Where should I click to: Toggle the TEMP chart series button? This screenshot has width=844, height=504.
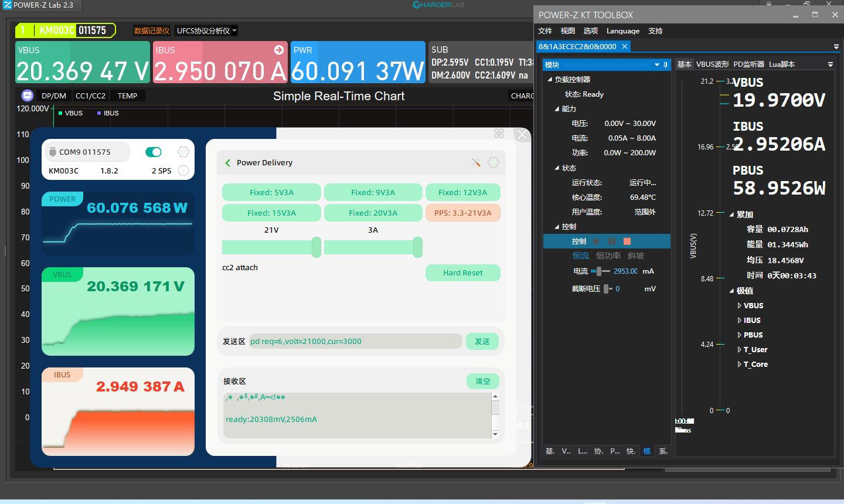(127, 96)
